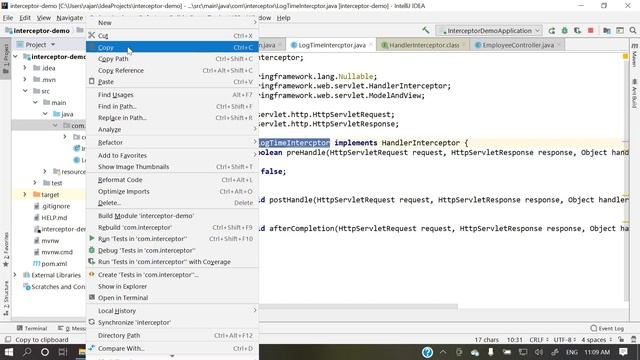Viewport: 640px width, 360px height.
Task: Switch to EmployeeController.java tab
Action: pyautogui.click(x=517, y=45)
